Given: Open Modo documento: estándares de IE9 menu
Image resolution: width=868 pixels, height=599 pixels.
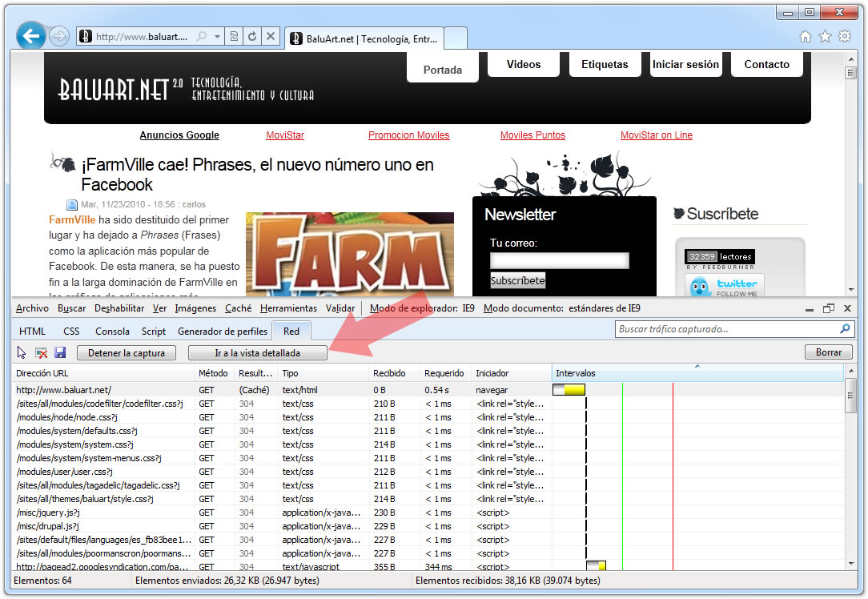Looking at the screenshot, I should click(561, 308).
